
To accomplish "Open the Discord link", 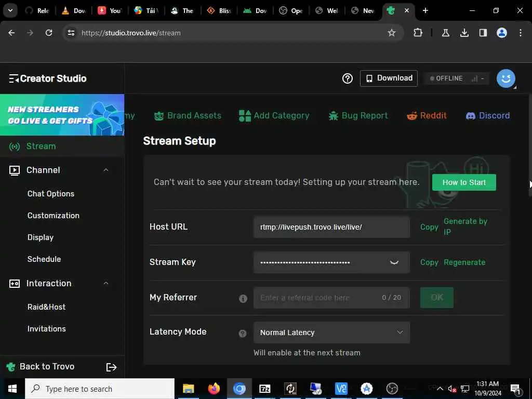I will pos(487,116).
